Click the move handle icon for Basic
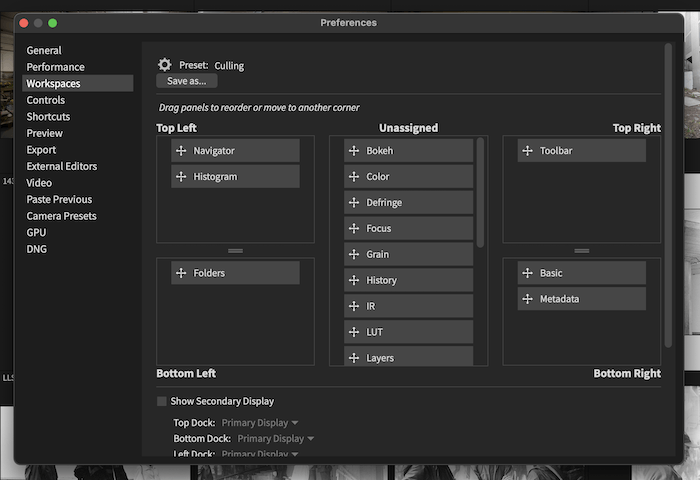The height and width of the screenshot is (480, 700). point(528,273)
